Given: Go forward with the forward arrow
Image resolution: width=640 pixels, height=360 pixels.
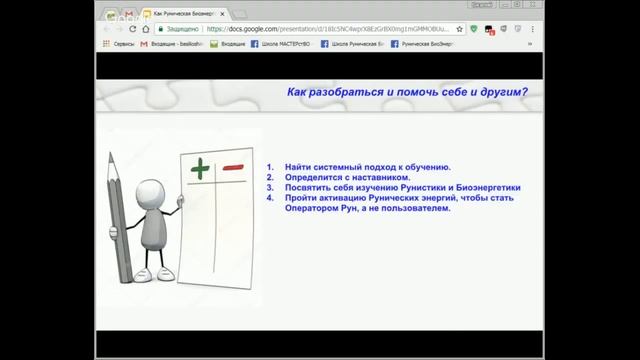Looking at the screenshot, I should click(119, 29).
